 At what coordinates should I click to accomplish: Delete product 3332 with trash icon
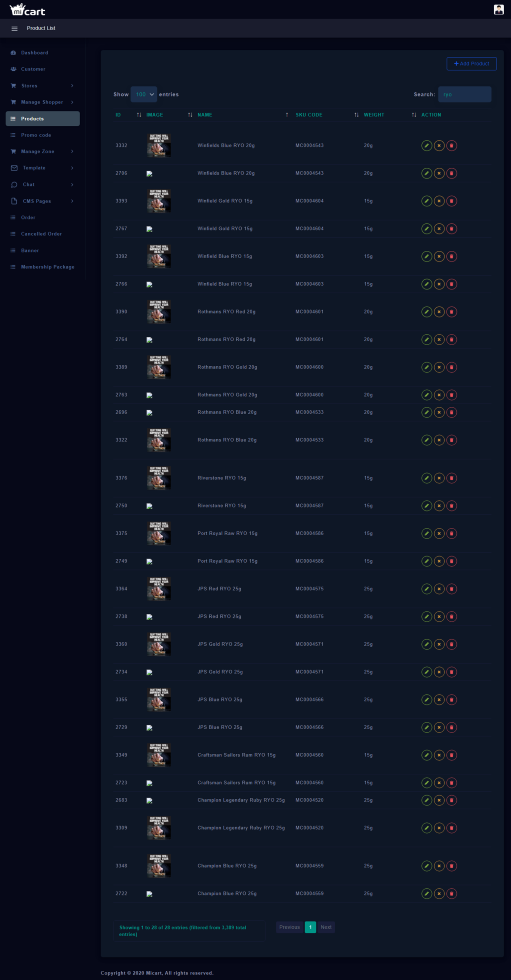pos(451,145)
